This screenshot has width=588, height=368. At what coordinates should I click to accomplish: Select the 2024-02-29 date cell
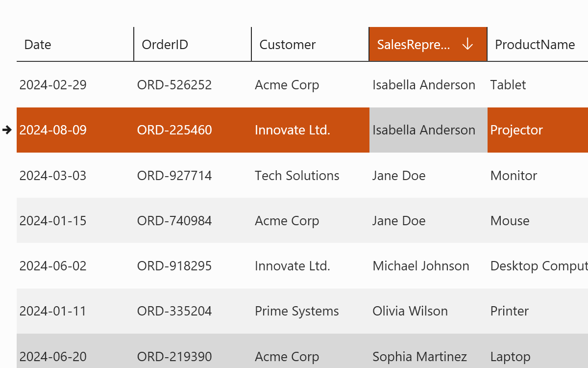(53, 85)
